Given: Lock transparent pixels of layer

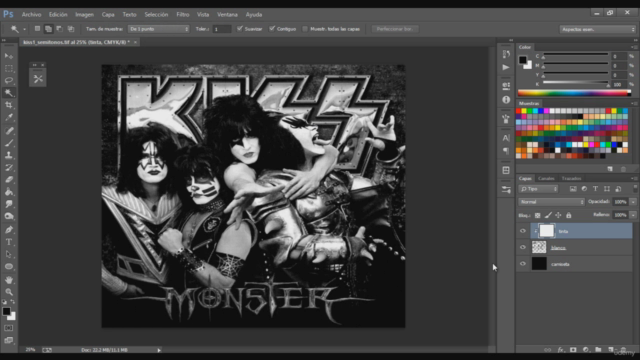Looking at the screenshot, I should (x=538, y=216).
